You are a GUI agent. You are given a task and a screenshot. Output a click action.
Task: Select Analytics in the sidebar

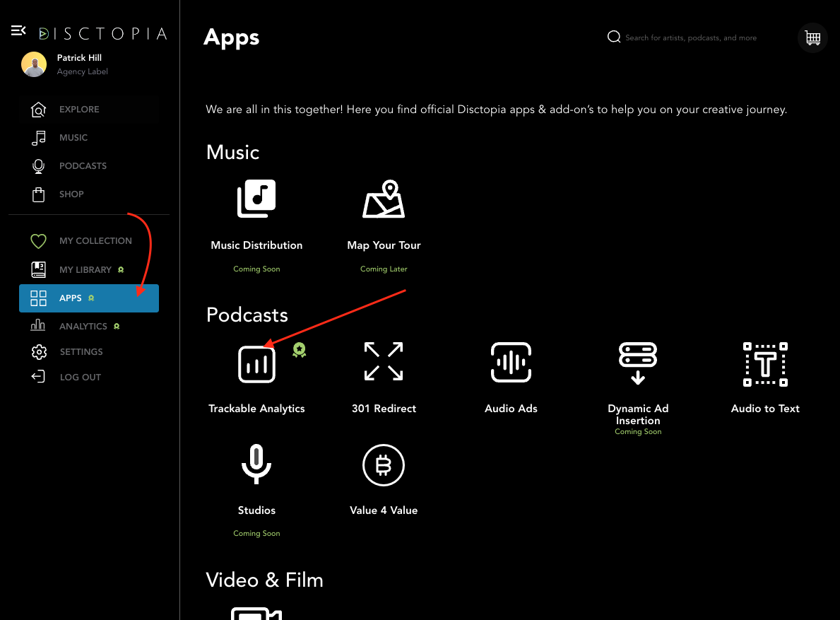[x=83, y=327]
